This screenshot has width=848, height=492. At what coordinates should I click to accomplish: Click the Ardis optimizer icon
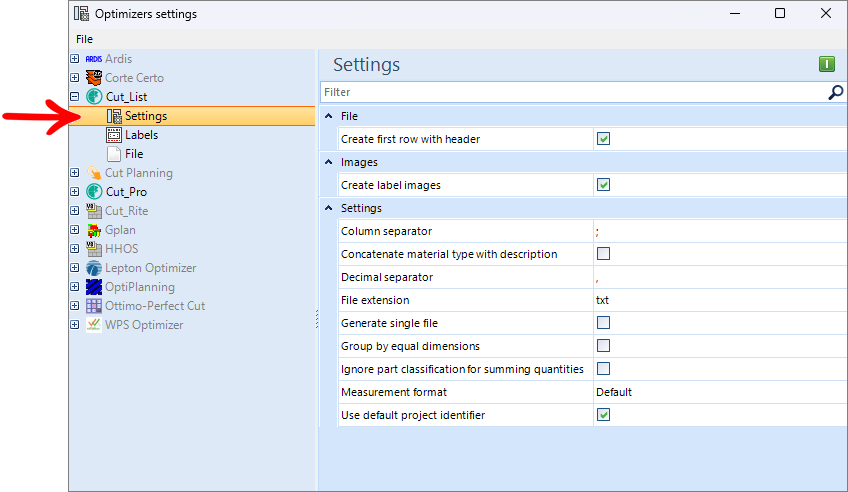(94, 59)
